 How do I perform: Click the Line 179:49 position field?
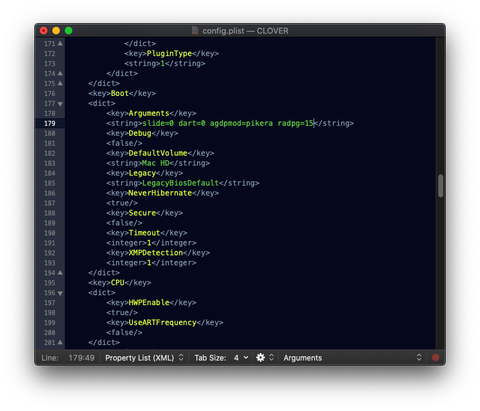tap(68, 358)
